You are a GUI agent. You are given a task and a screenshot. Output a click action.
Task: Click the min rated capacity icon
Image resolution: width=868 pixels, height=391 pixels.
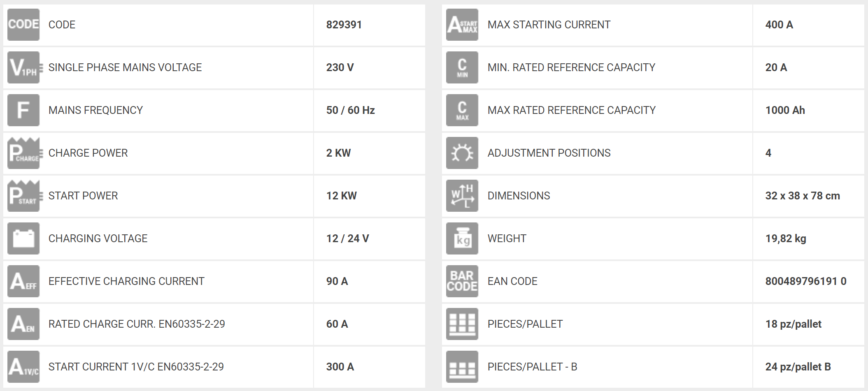[462, 67]
